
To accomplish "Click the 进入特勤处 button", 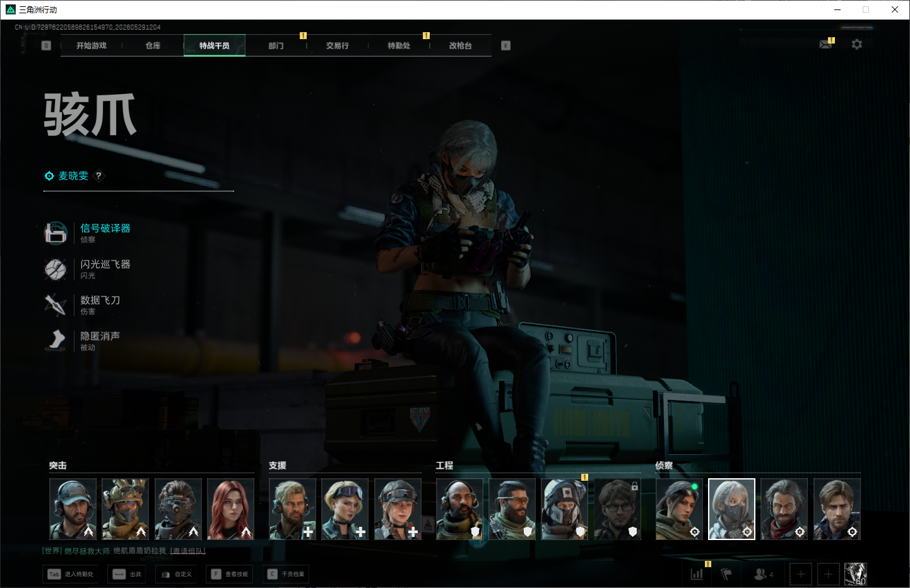I will (71, 574).
